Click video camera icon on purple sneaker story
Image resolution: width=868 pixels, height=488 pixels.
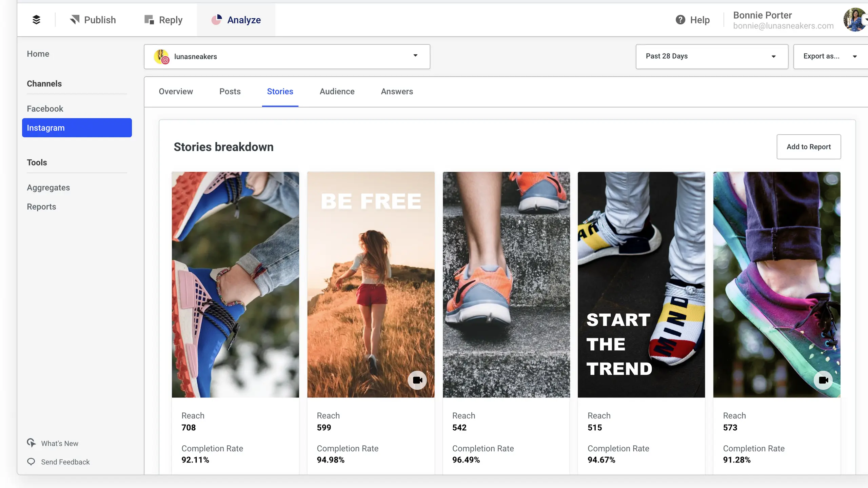pyautogui.click(x=823, y=380)
